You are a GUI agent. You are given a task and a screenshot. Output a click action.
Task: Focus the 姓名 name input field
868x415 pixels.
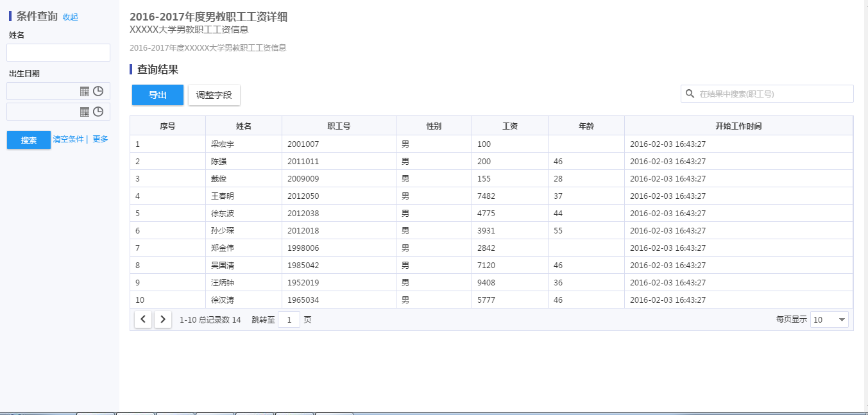58,53
